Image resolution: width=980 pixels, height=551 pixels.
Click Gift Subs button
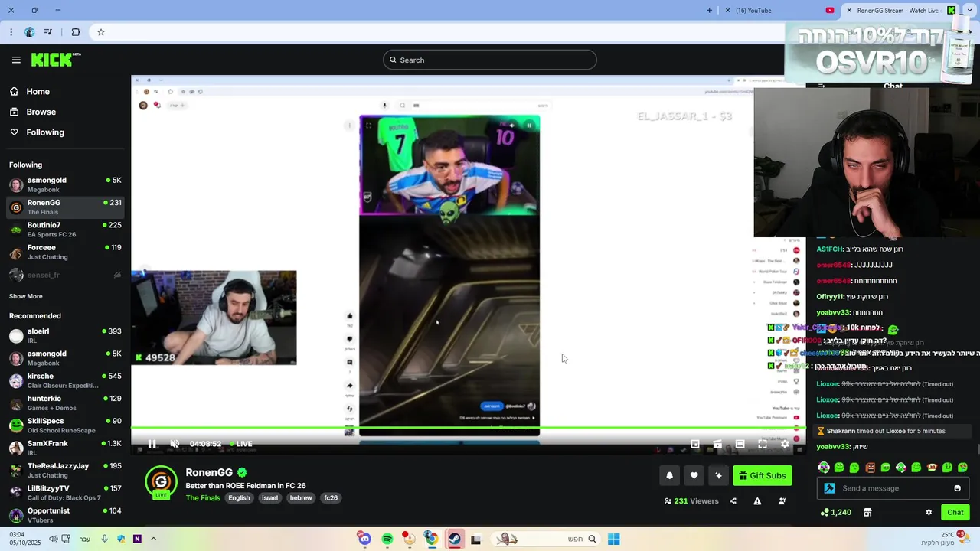pos(762,476)
